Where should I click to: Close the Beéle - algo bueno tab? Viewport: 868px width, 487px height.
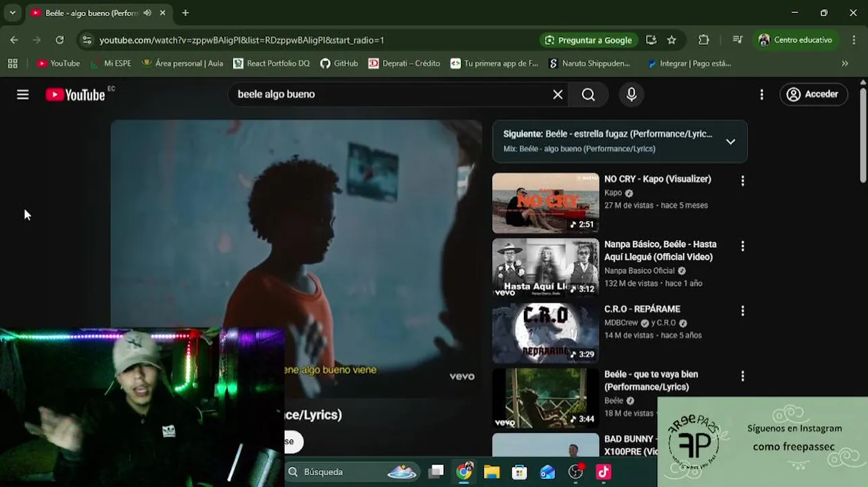point(163,13)
